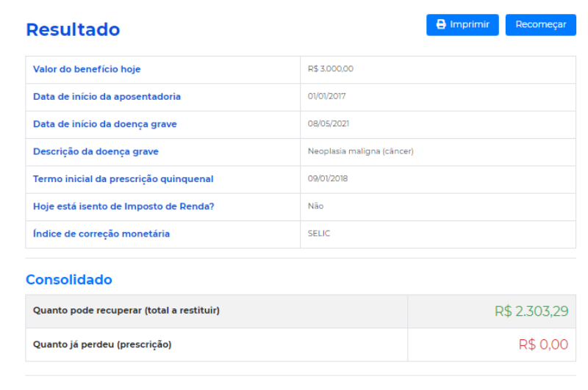Image resolution: width=588 pixels, height=390 pixels.
Task: Click the 'Consolidado' section heading
Action: [68, 280]
